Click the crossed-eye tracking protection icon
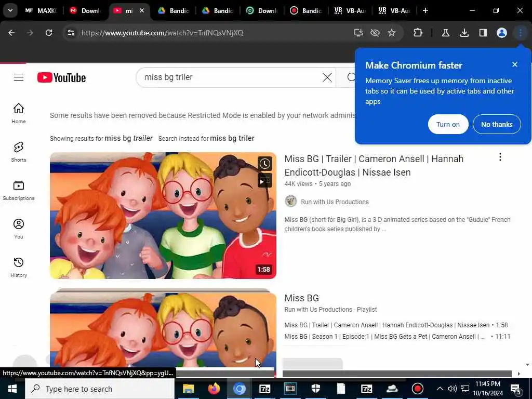532x399 pixels. (x=375, y=33)
